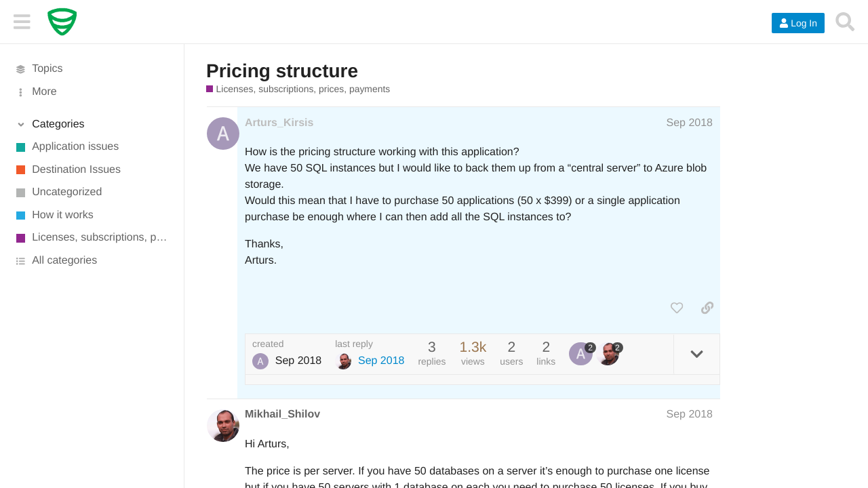Click Mikhail_Shilov post avatar
The width and height of the screenshot is (868, 488).
point(223,426)
